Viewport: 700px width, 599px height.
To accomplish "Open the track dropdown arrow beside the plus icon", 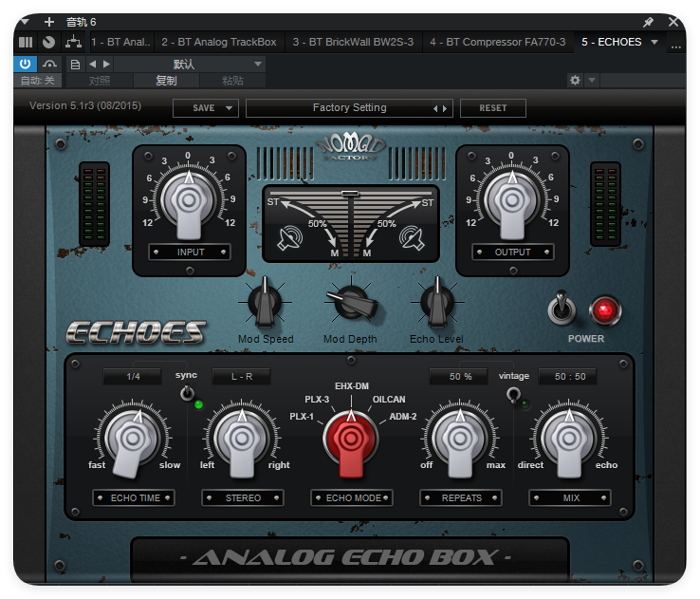I will (25, 22).
